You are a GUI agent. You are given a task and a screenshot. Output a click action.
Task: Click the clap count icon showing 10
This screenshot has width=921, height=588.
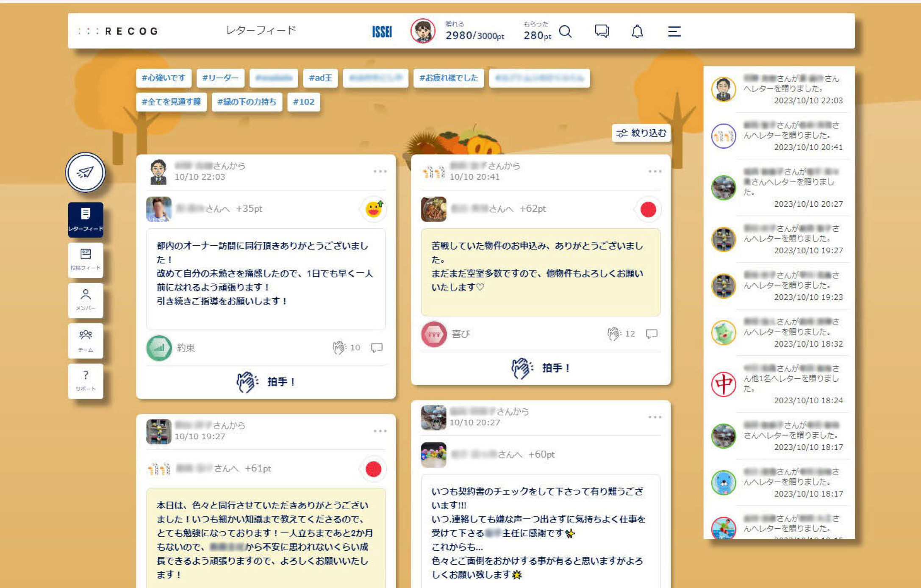point(339,348)
